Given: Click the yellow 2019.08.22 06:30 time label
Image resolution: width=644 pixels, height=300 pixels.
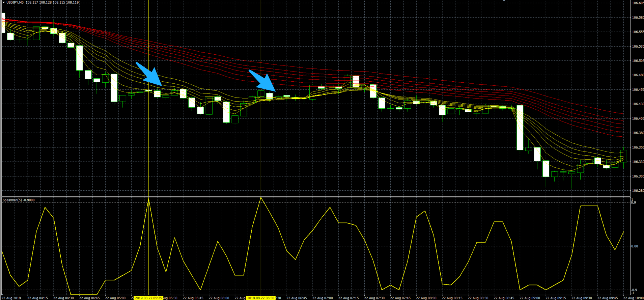Looking at the screenshot, I should click(x=260, y=298).
